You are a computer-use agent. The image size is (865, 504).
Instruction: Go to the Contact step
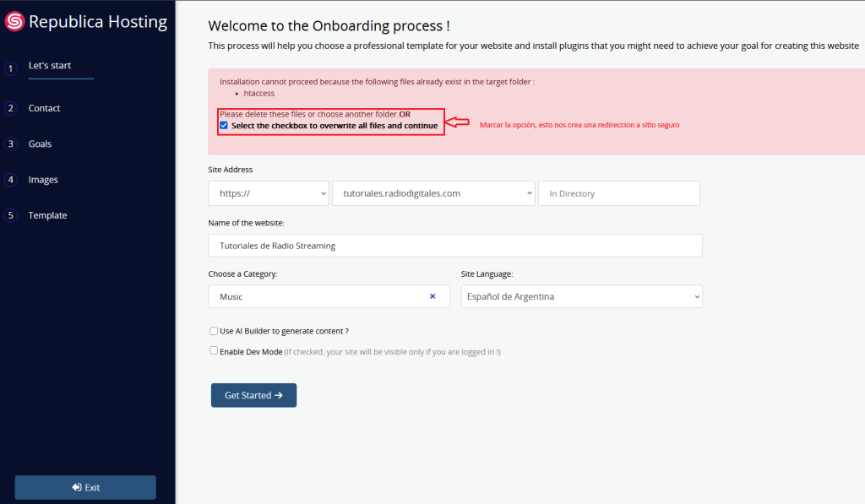tap(44, 108)
